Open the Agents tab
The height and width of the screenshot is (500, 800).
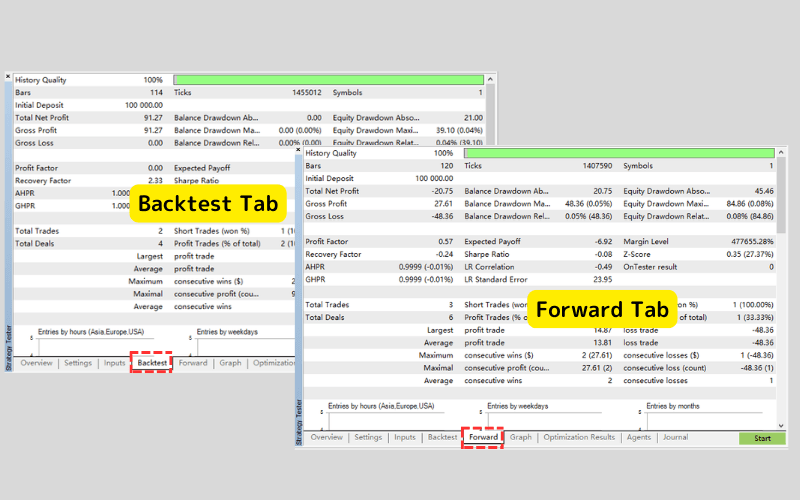tap(639, 437)
